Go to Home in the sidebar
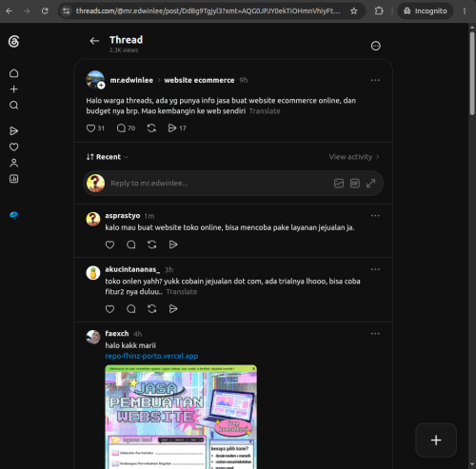This screenshot has height=469, width=476. point(13,73)
